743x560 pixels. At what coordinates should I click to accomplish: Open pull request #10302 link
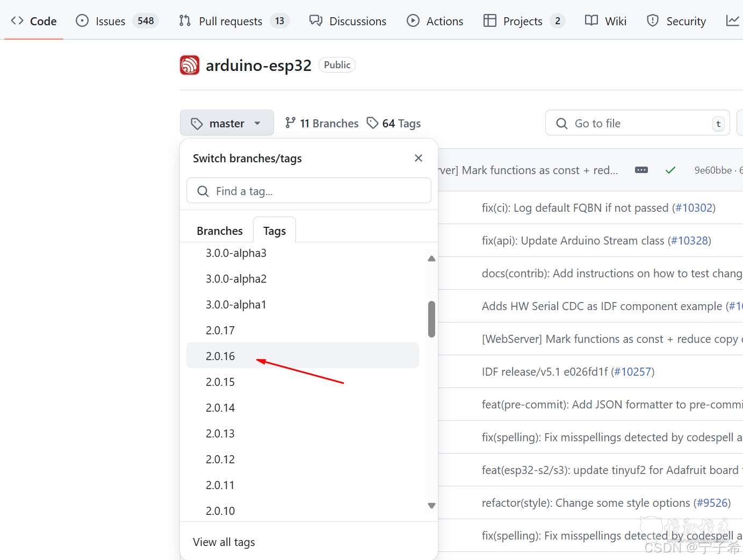[x=694, y=208]
